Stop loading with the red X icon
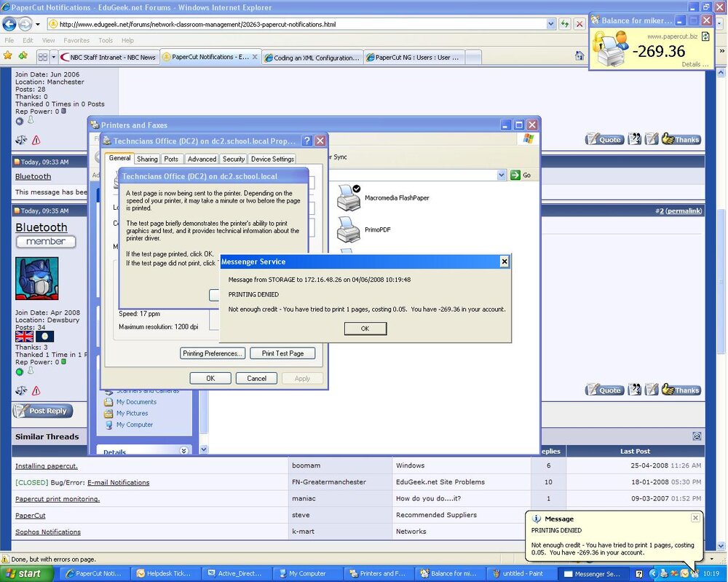 pos(579,24)
